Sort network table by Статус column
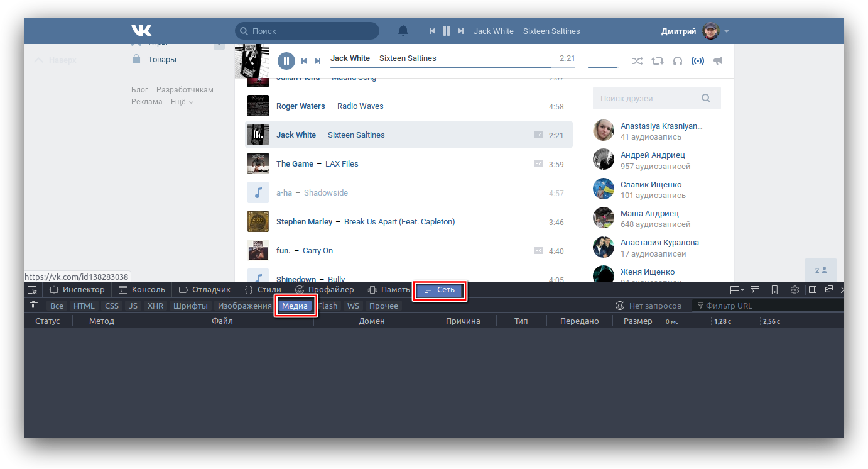This screenshot has height=469, width=868. [x=48, y=321]
